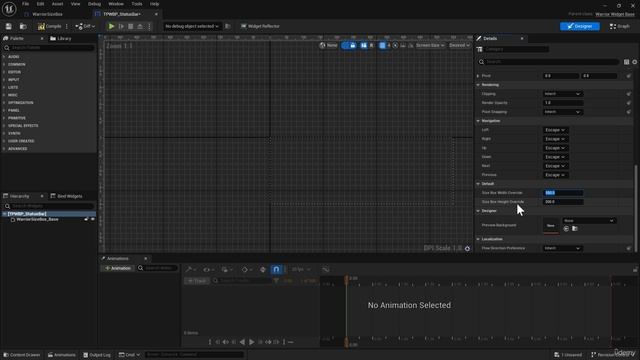Switch to the Library tab
Screen dimensions: 640x360
pyautogui.click(x=61, y=38)
